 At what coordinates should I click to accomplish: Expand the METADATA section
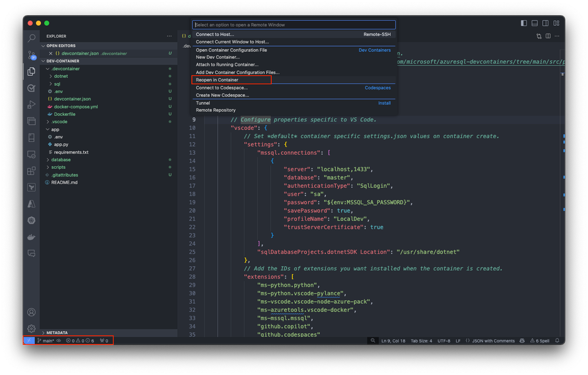point(109,333)
